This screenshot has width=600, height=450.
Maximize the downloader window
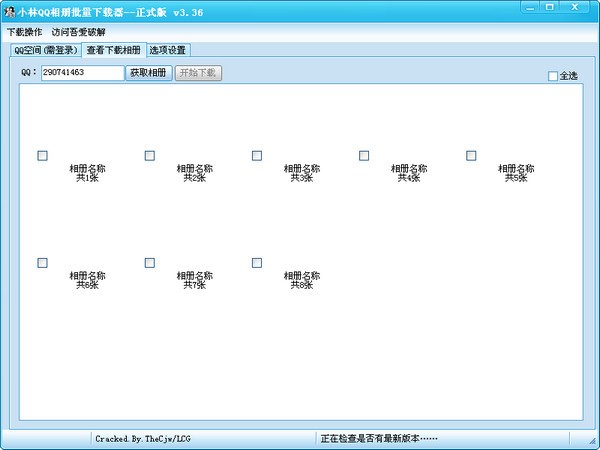pyautogui.click(x=549, y=7)
